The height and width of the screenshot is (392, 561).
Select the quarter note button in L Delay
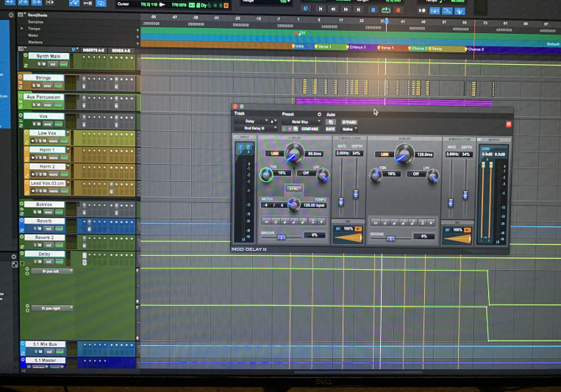click(x=285, y=221)
